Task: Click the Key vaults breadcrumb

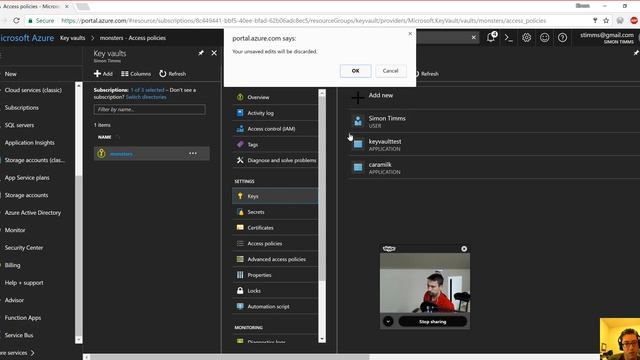Action: [73, 38]
